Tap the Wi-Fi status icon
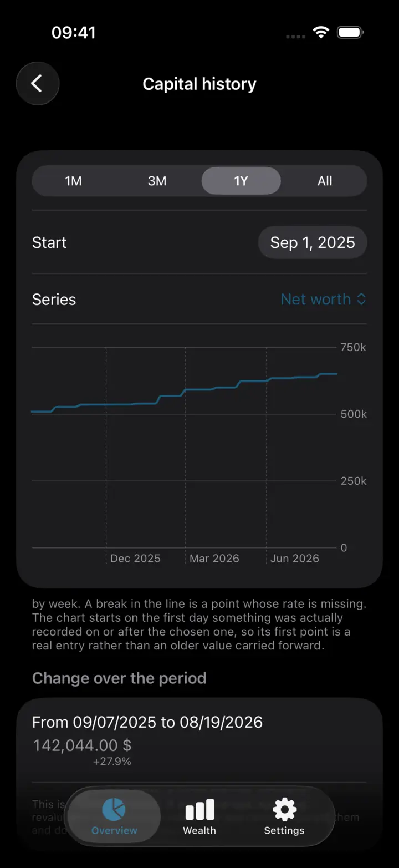The width and height of the screenshot is (399, 868). [x=321, y=33]
